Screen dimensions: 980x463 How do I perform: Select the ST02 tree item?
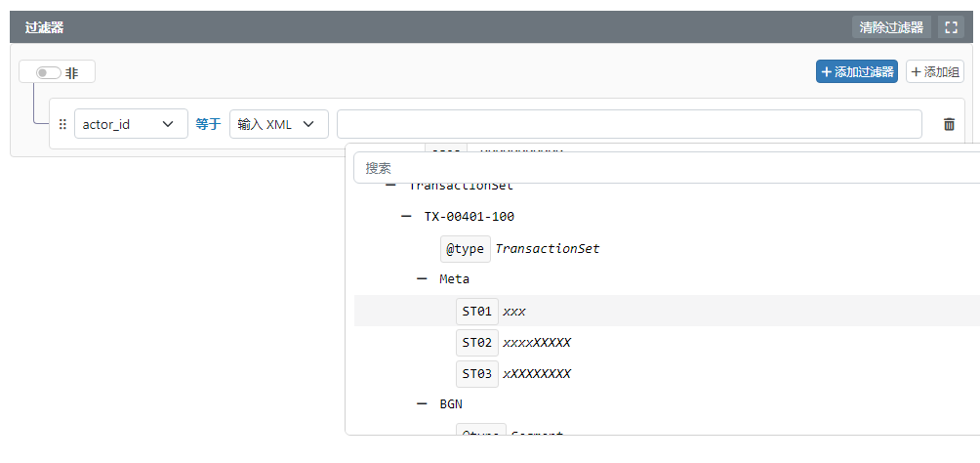click(477, 342)
